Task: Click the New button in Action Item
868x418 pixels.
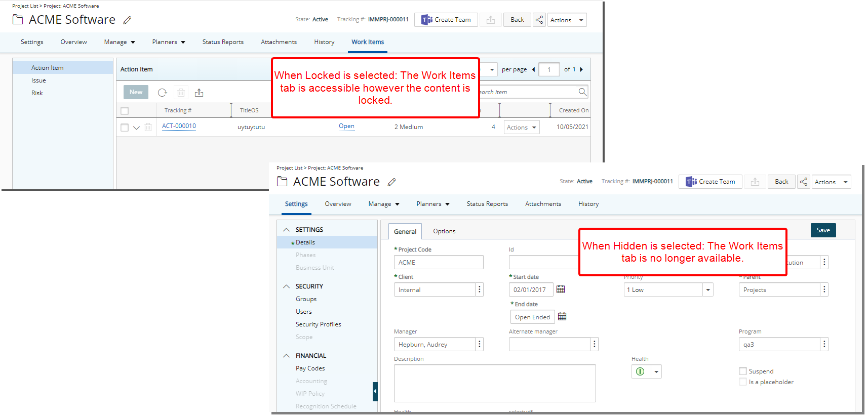Action: click(136, 92)
